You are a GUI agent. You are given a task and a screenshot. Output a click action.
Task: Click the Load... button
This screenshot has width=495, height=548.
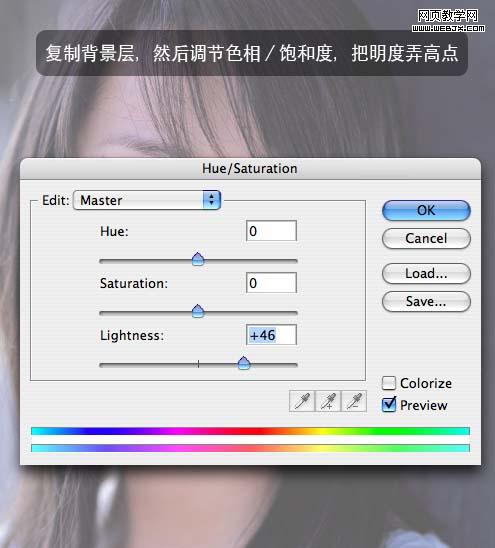tap(426, 273)
